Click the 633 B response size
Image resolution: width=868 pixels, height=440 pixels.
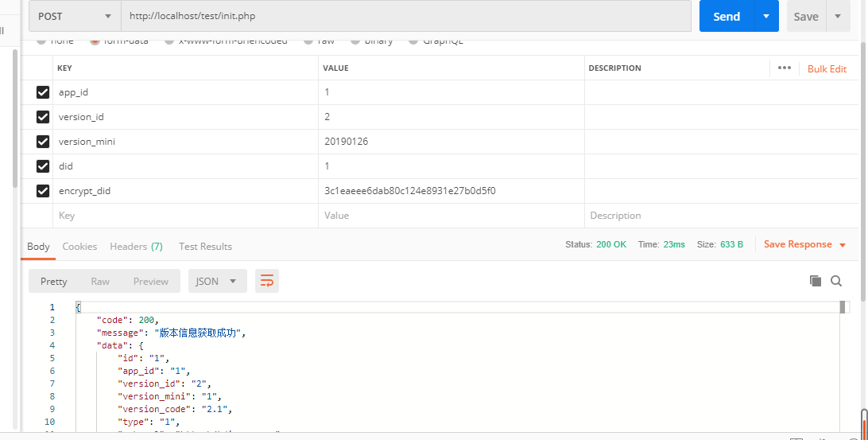click(731, 244)
